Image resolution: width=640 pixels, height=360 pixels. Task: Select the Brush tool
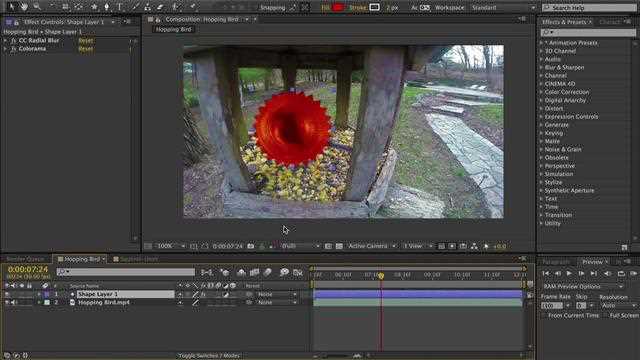tap(135, 7)
